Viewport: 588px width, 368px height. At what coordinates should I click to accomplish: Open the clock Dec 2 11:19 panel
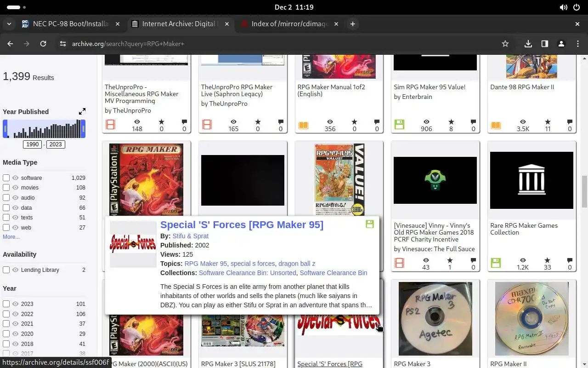[294, 7]
